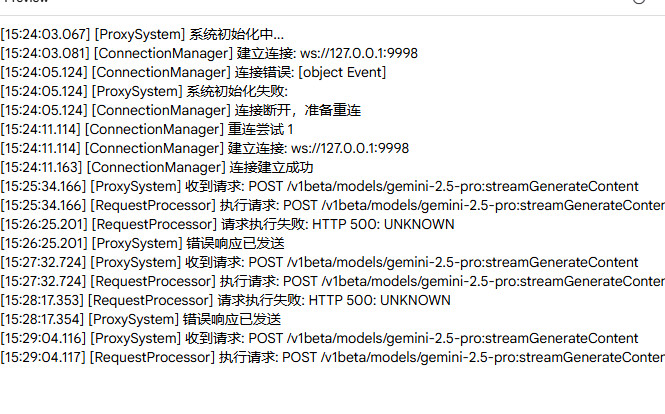Select the '连接断开，准备重连' log line
The width and height of the screenshot is (665, 414).
181,110
